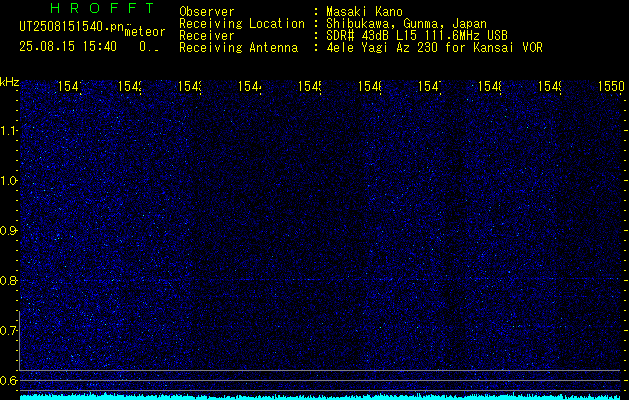Image resolution: width=629 pixels, height=400 pixels.
Task: Select the Receiver label
Action: tap(207, 36)
